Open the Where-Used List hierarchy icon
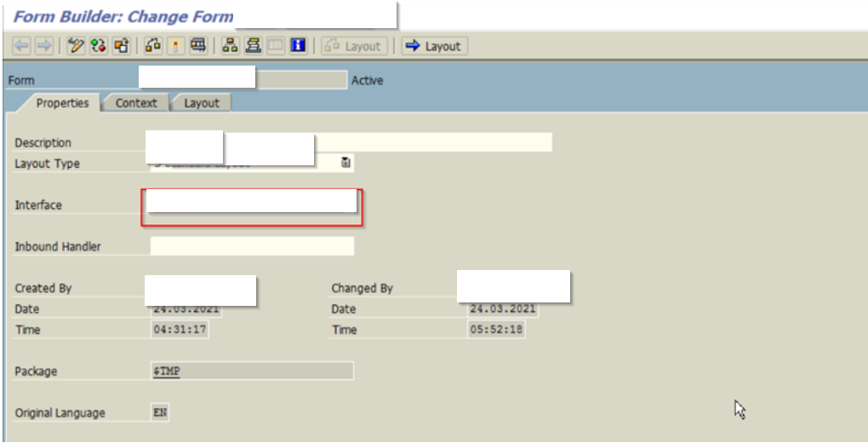This screenshot has height=443, width=868. (x=230, y=46)
